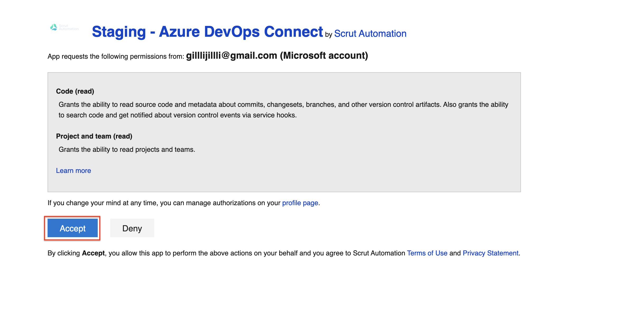644x321 pixels.
Task: Open the Learn more link
Action: tap(73, 171)
